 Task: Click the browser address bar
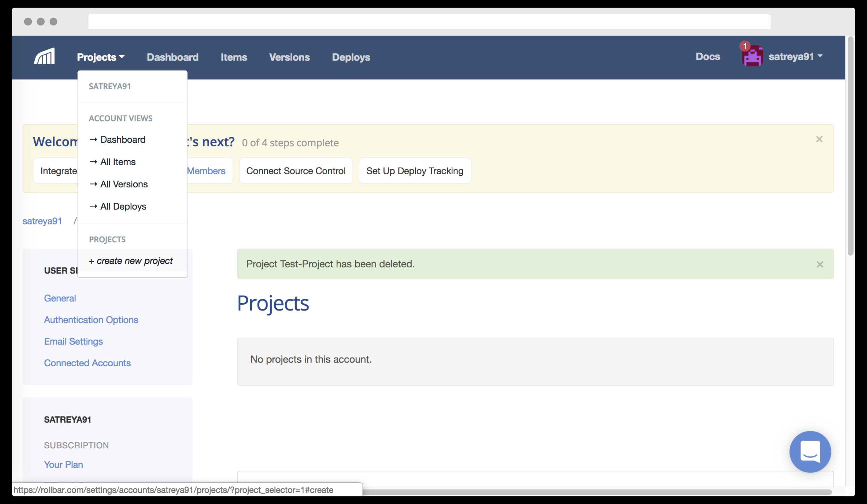(x=429, y=22)
